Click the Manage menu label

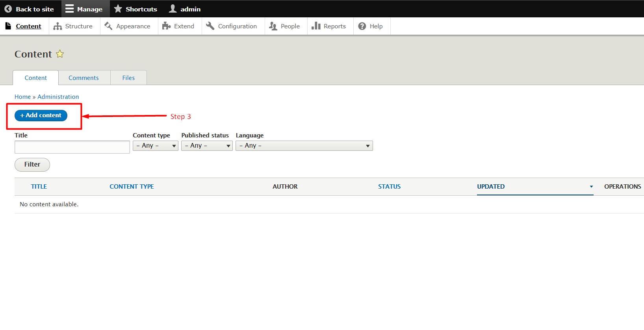point(90,9)
